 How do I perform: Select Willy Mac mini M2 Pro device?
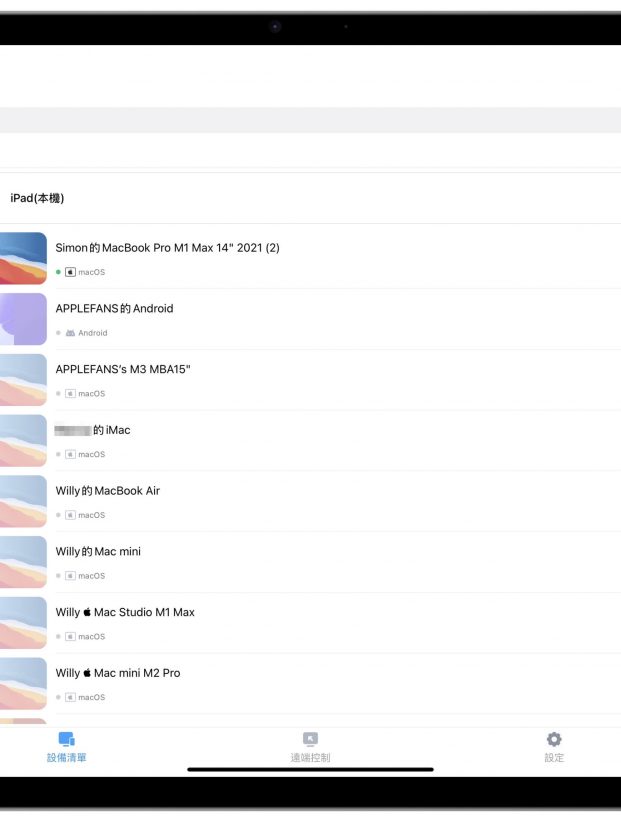click(x=118, y=673)
